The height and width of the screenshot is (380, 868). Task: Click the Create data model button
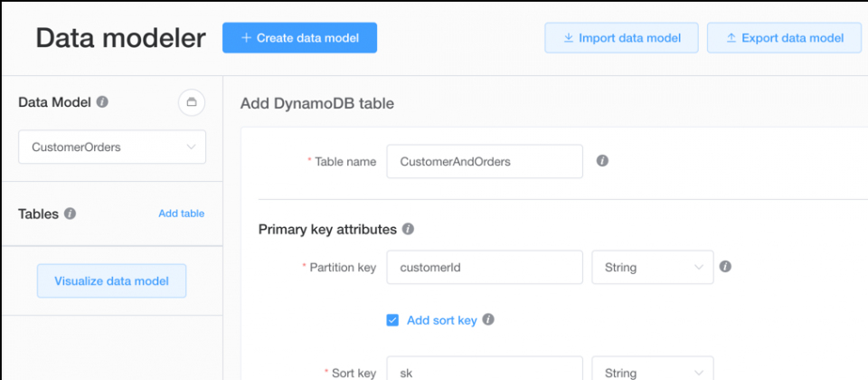(x=299, y=38)
